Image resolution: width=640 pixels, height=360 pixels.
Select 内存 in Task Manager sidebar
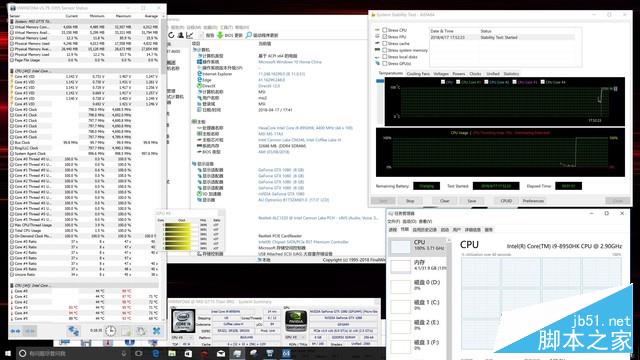point(418,266)
